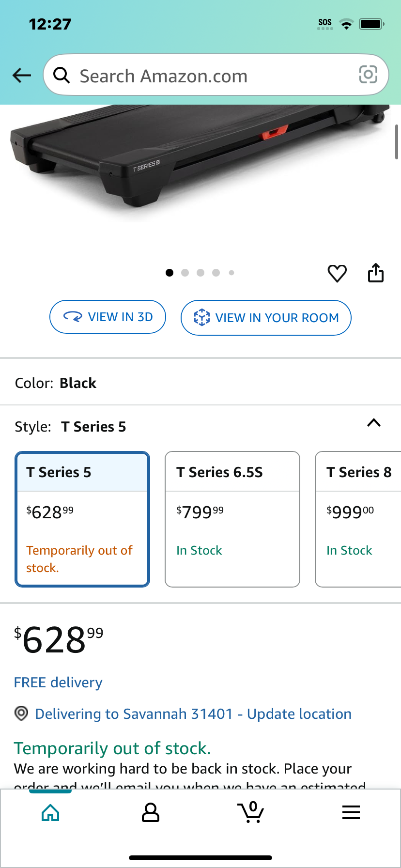Open the shopping cart icon
This screenshot has width=401, height=868.
tap(251, 812)
